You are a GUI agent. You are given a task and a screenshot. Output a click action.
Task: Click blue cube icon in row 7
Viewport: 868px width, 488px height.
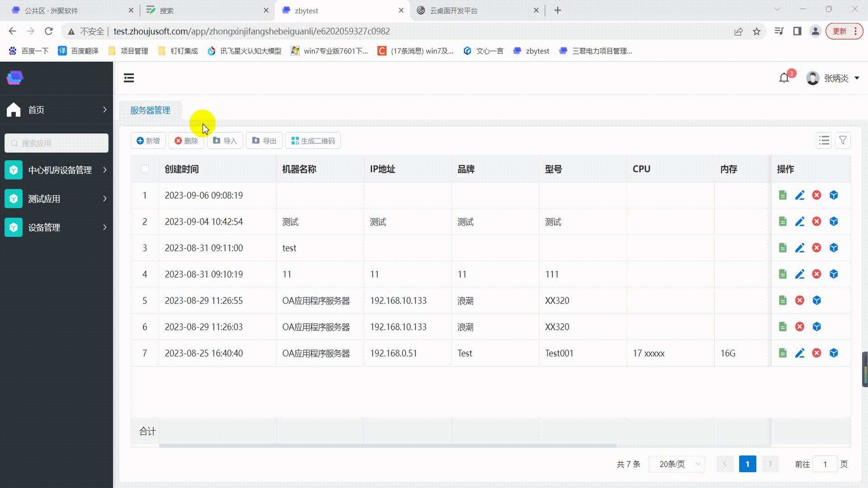tap(834, 353)
